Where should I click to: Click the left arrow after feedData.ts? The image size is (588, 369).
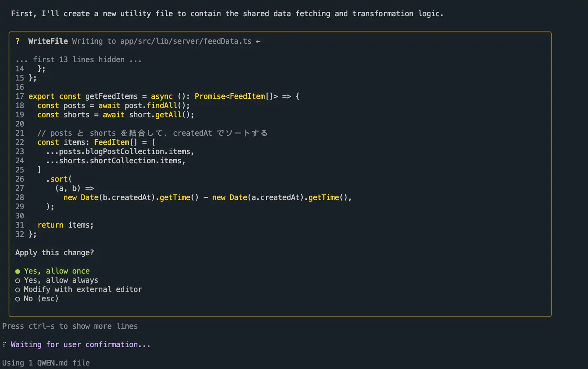(258, 41)
